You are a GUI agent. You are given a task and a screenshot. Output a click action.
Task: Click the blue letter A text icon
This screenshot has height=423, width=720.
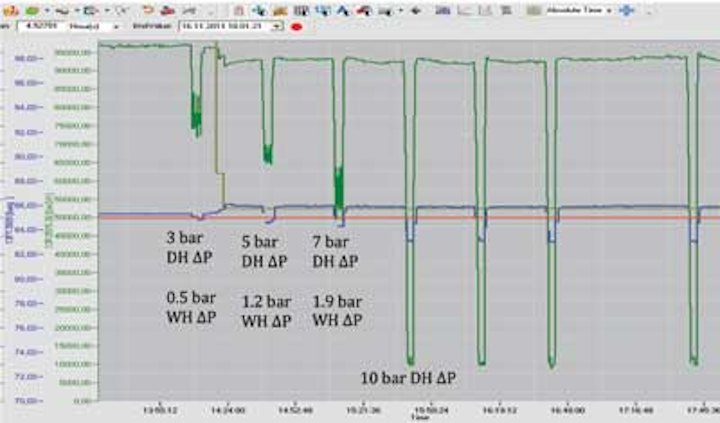[343, 10]
